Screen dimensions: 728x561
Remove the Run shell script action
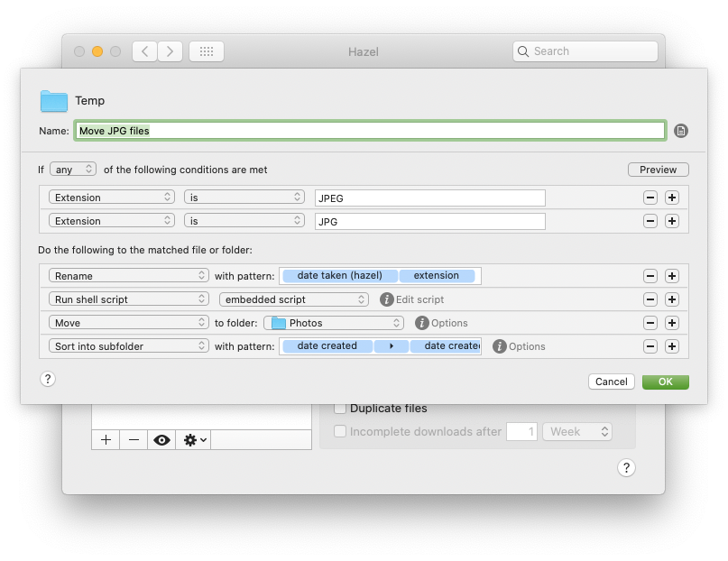pos(650,299)
